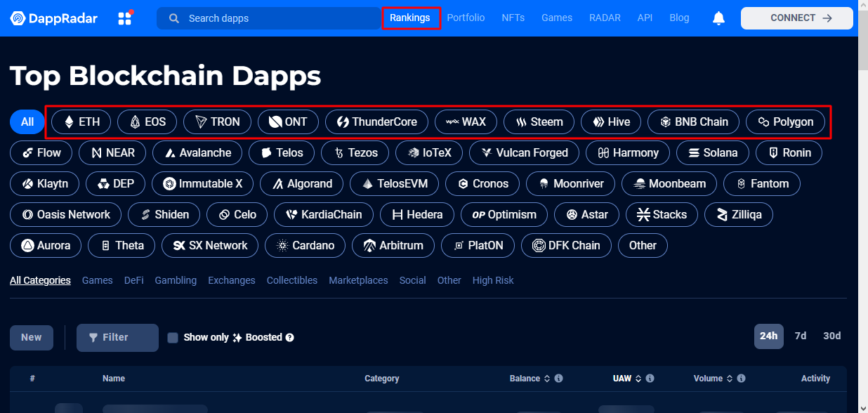Filter dapps by Tezos chain
The width and height of the screenshot is (868, 413).
coord(355,153)
